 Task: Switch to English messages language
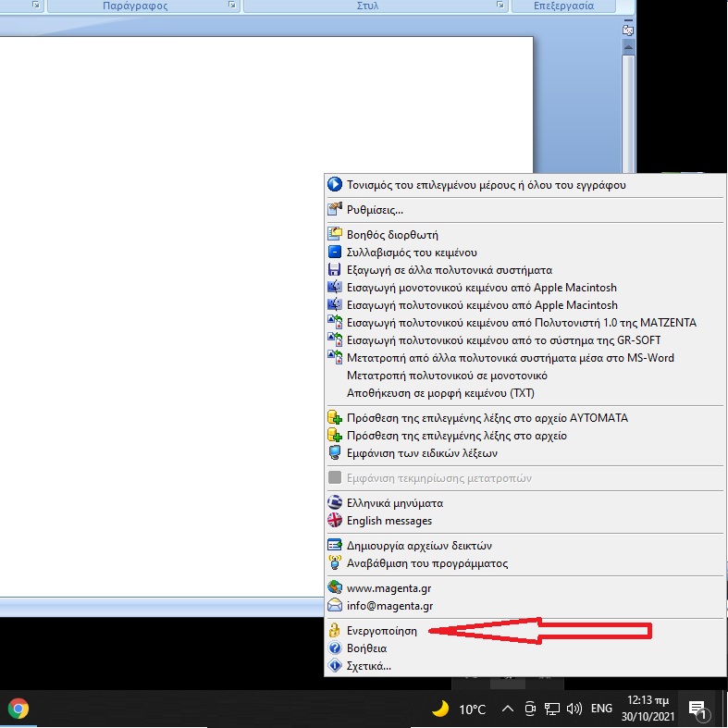(389, 521)
